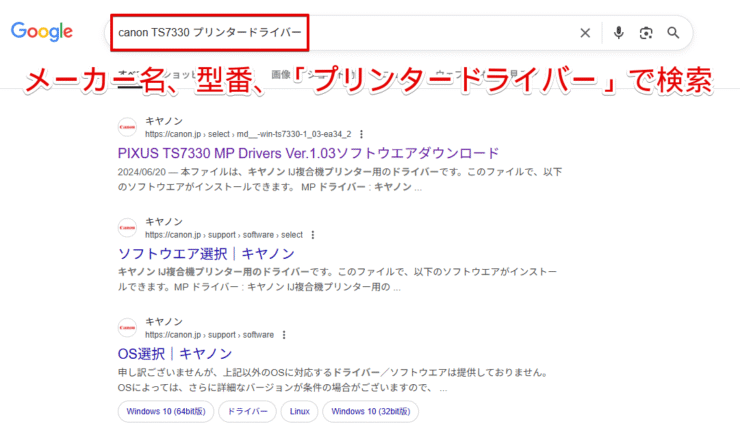Screen dimensions: 740x428
Task: Open OS選択｜キヤノン result link
Action: (175, 354)
